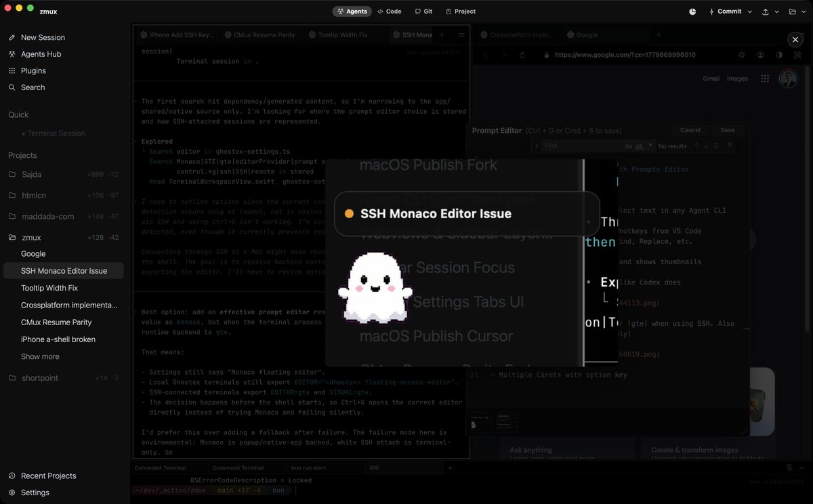
Task: Click the Gmail link
Action: (x=711, y=79)
